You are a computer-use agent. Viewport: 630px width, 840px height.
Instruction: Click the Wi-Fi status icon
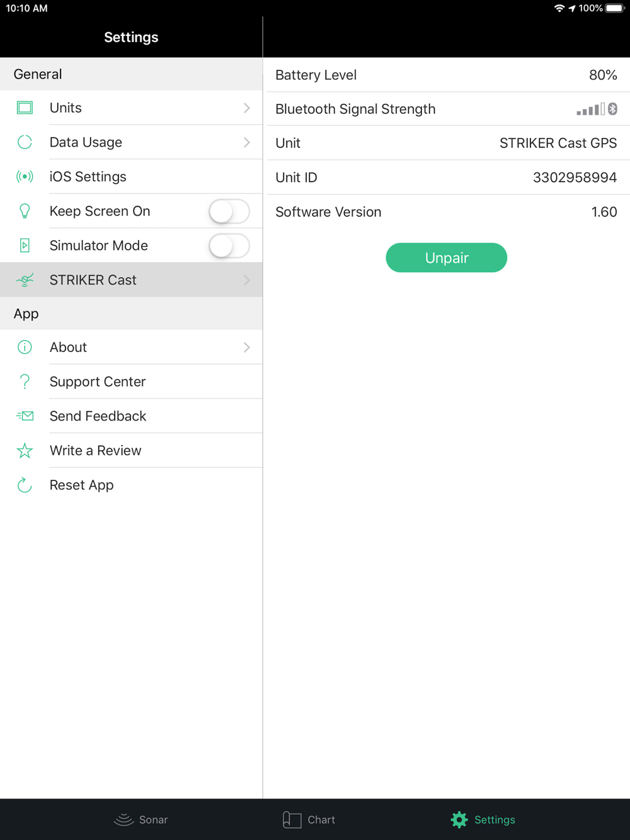559,8
